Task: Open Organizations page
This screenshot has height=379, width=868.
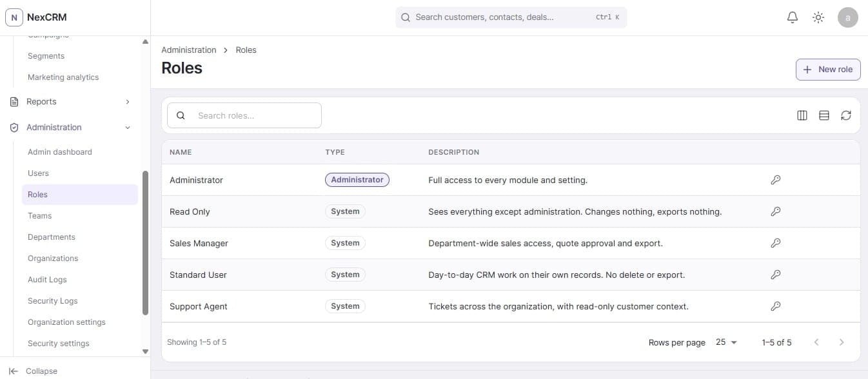Action: point(53,258)
